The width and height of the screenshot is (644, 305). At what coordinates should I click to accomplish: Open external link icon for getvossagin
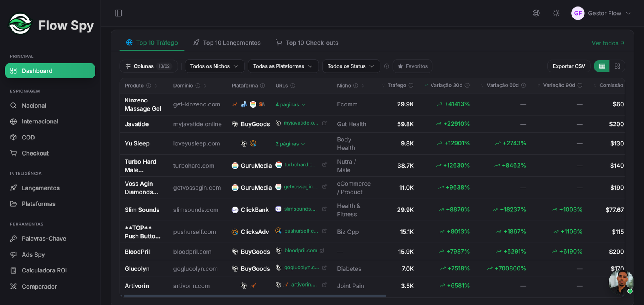[x=324, y=187]
